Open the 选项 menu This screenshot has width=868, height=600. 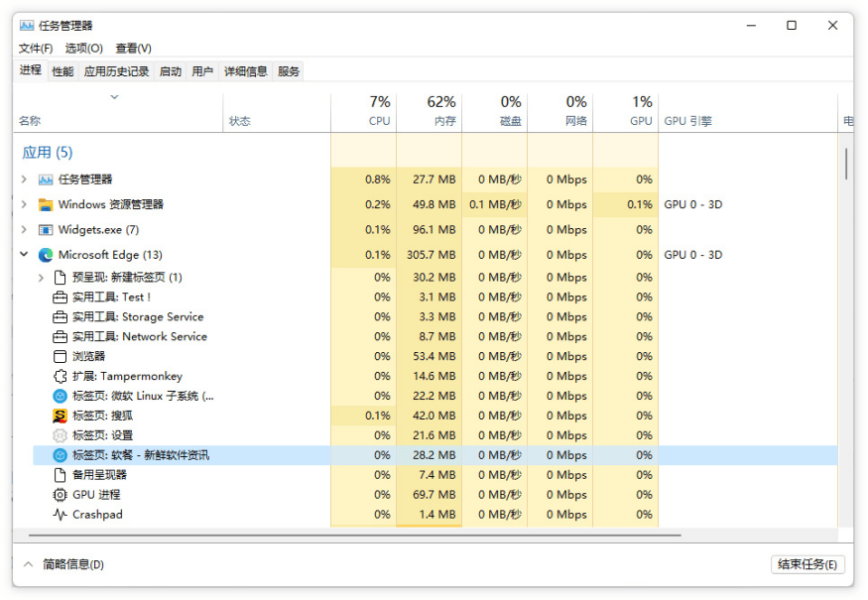point(83,48)
